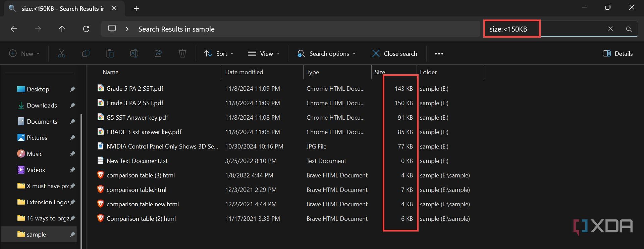Viewport: 644px width, 249px height.
Task: Click the Cut scissors icon
Action: click(x=62, y=53)
